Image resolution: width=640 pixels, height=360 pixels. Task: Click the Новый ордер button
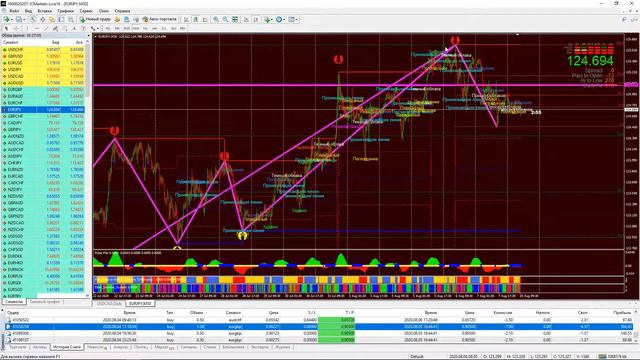pyautogui.click(x=95, y=19)
